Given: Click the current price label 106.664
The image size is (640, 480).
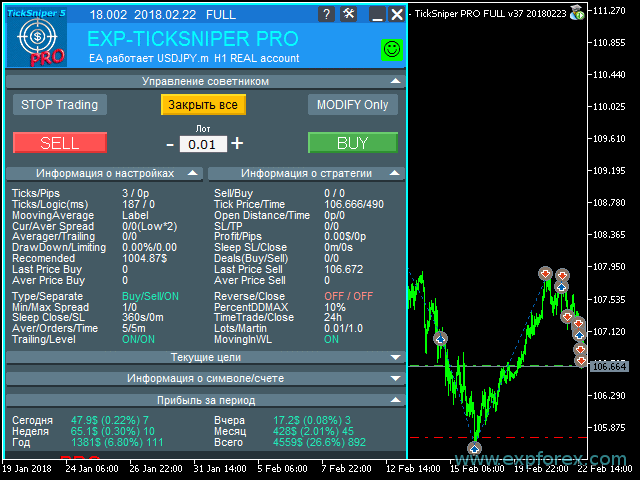Looking at the screenshot, I should tap(609, 367).
